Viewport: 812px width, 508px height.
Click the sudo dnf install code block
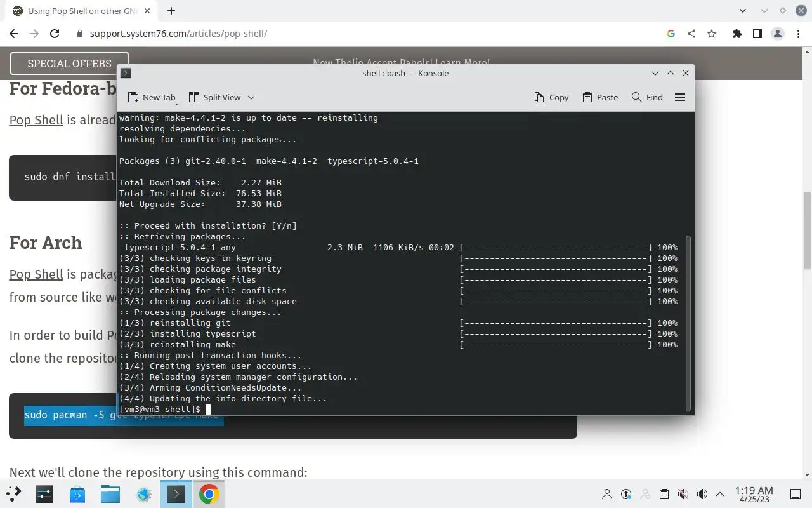tap(63, 177)
